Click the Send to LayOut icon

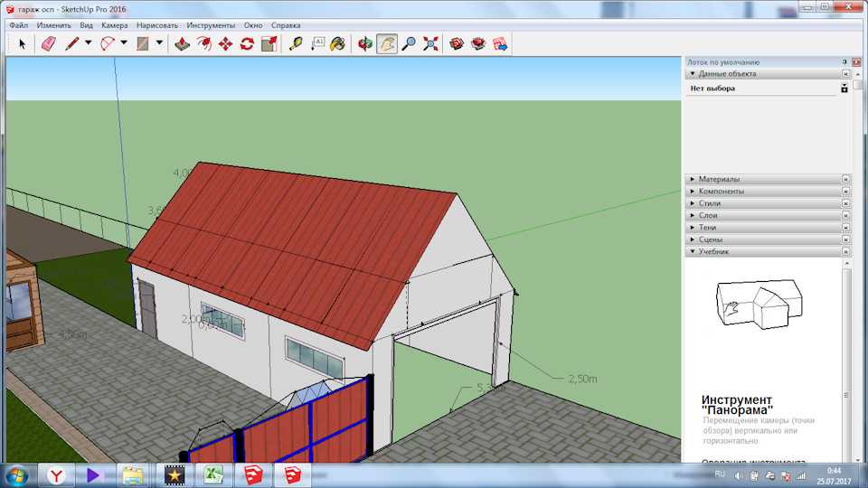(500, 43)
